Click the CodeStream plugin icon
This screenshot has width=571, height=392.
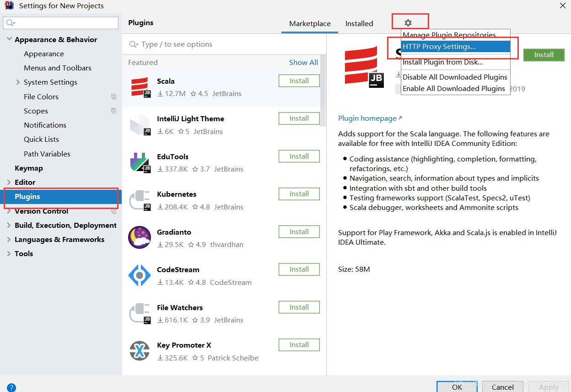(140, 275)
